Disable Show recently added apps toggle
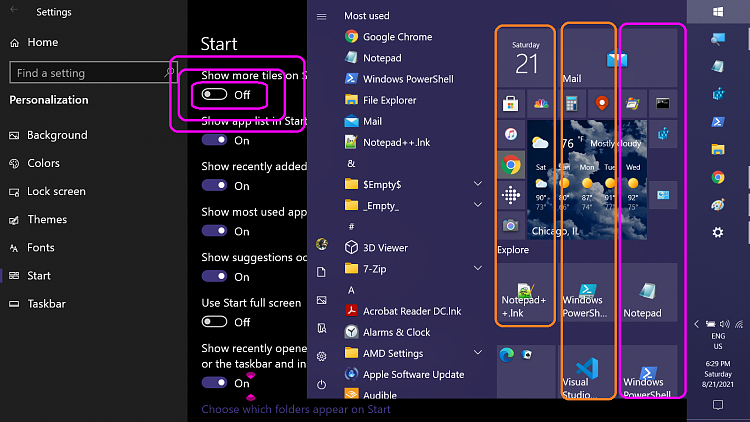 pyautogui.click(x=214, y=185)
